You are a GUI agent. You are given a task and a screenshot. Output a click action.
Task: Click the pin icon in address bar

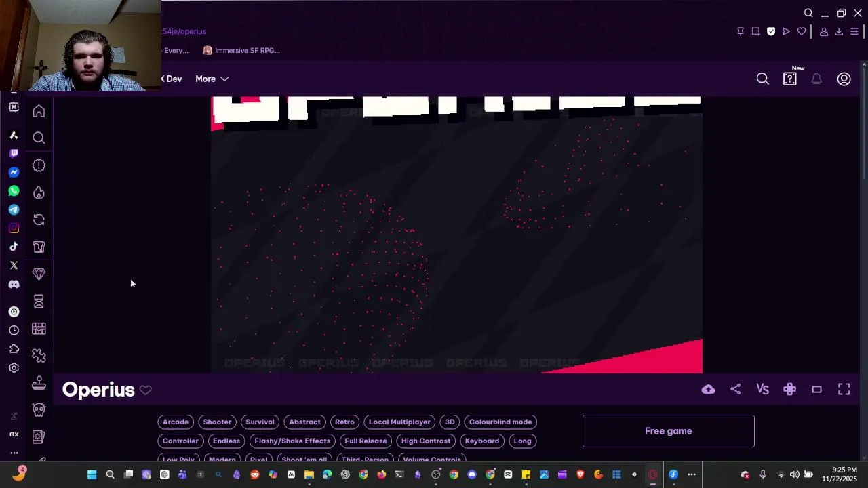coord(740,31)
